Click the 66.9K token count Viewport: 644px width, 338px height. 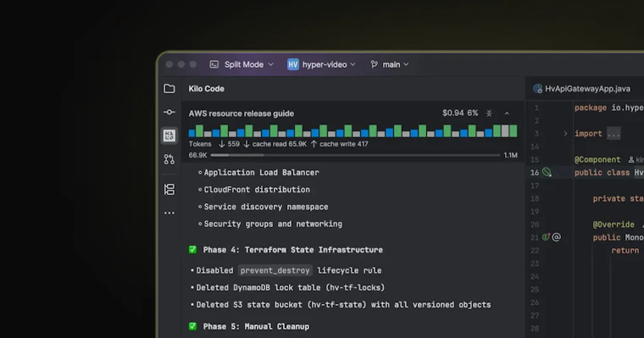tap(198, 155)
